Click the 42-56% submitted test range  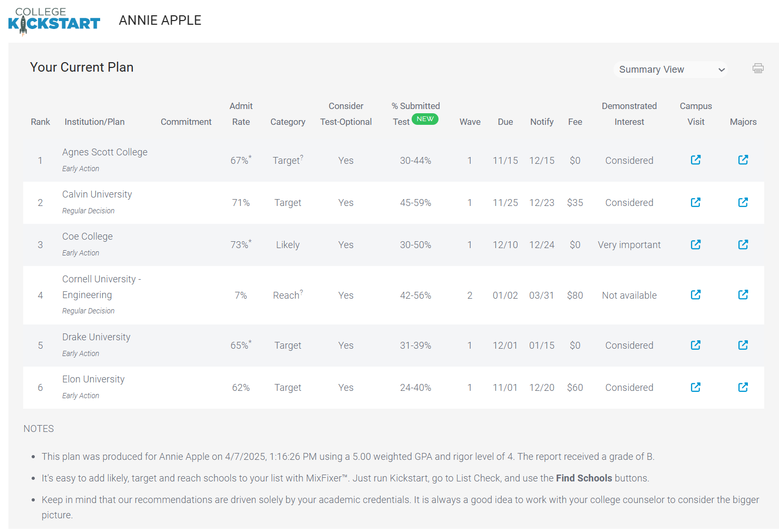point(415,295)
